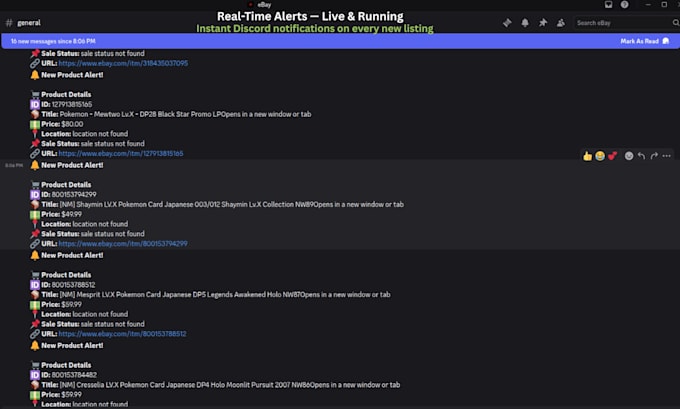This screenshot has width=680, height=409.
Task: React with the red hearts emoji
Action: point(612,156)
